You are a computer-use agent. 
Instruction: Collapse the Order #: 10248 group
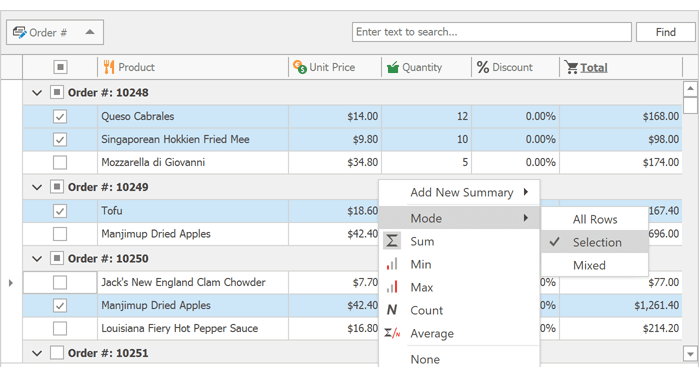(37, 93)
